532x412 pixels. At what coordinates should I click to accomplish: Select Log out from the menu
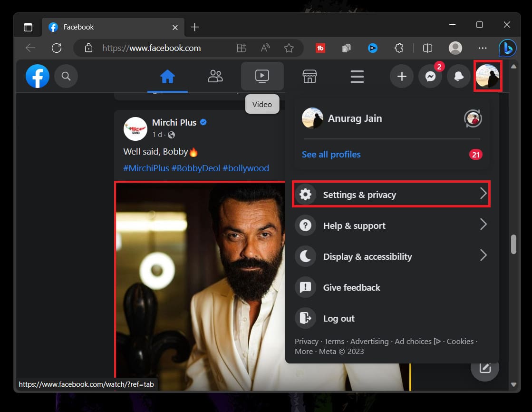[339, 318]
